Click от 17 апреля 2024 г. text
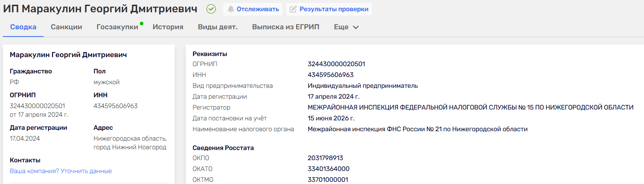 click(39, 115)
